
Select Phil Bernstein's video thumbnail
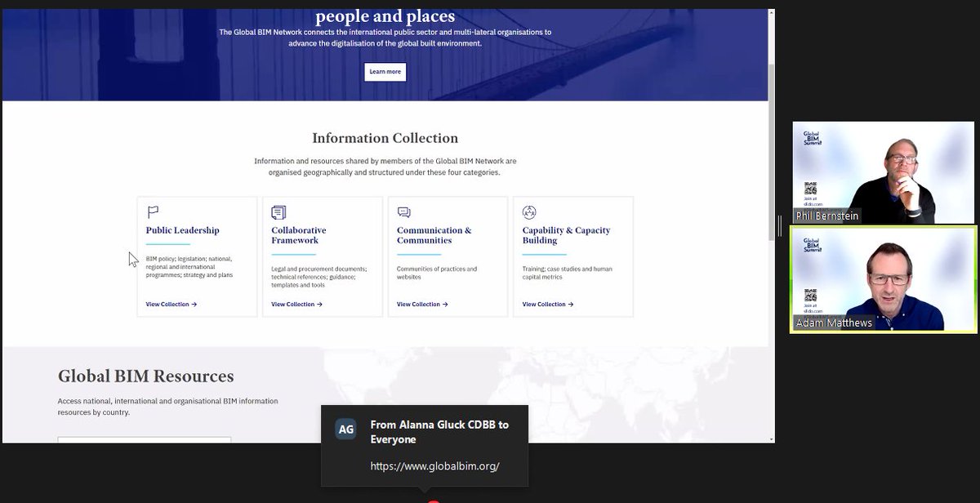coord(882,172)
